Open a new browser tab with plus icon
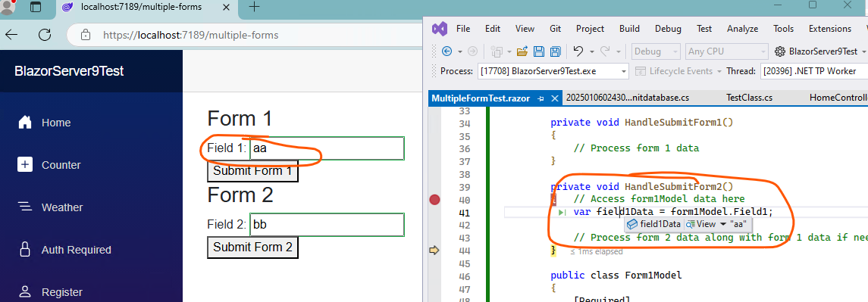 (x=253, y=7)
